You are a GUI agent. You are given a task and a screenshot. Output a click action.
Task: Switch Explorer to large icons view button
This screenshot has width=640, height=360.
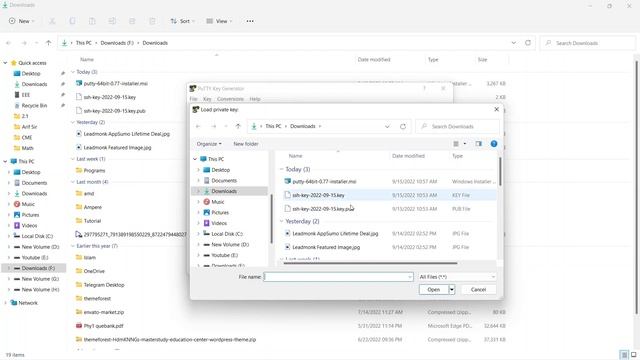633,355
